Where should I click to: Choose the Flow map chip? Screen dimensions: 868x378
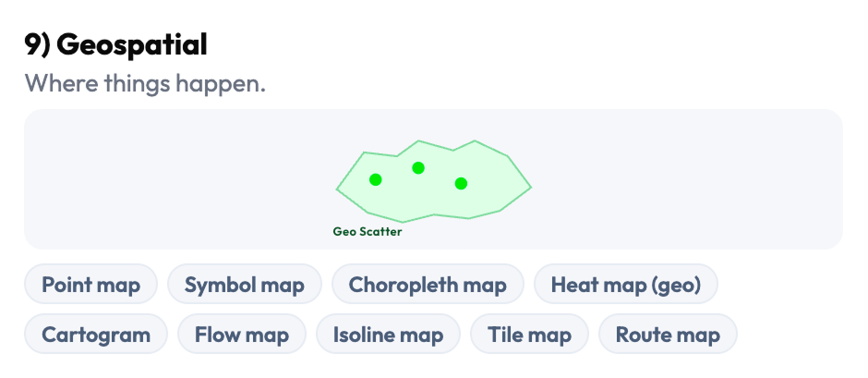coord(242,335)
